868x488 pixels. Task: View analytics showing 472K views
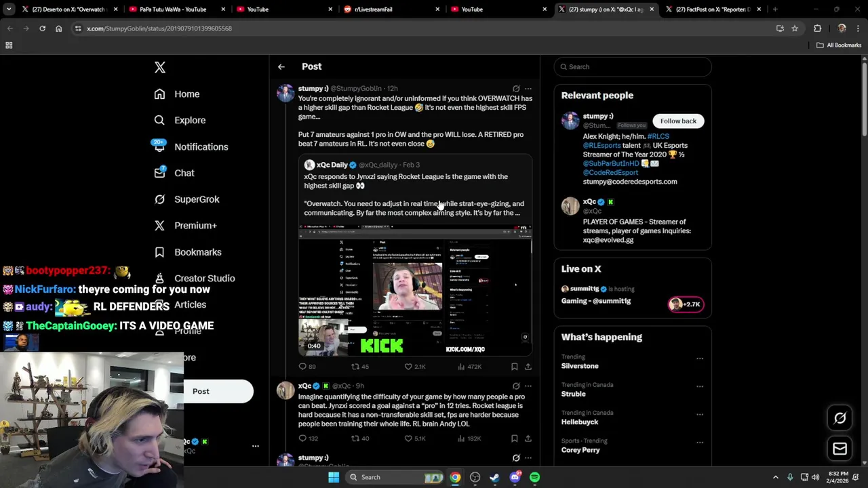[469, 367]
